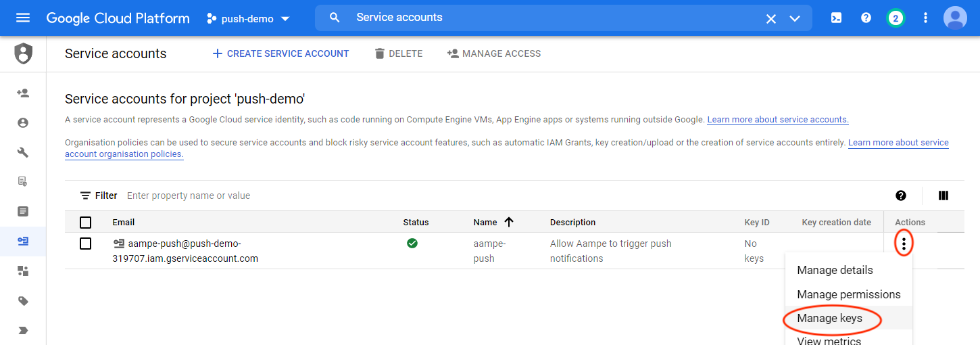Open the hamburger navigation menu
Image resolution: width=980 pixels, height=345 pixels.
click(23, 18)
